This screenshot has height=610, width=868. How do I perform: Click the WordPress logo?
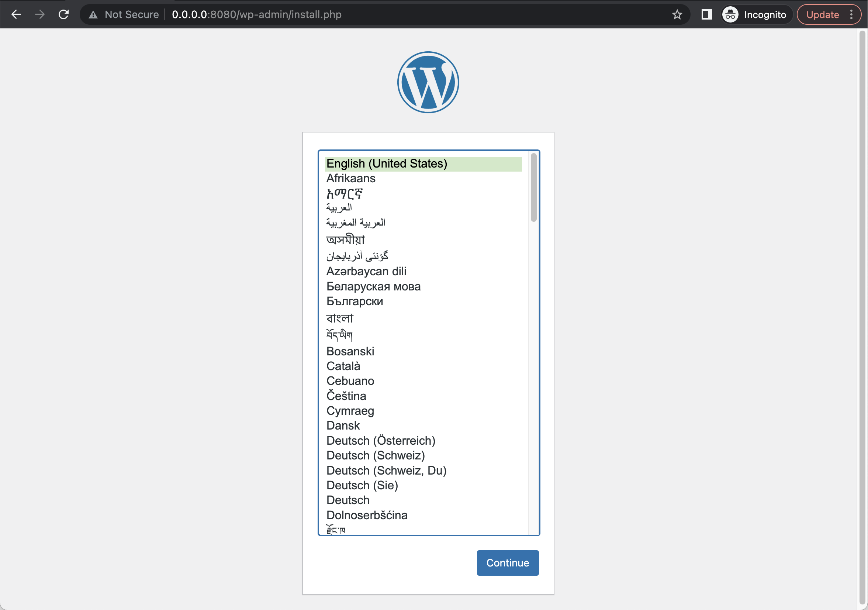428,82
